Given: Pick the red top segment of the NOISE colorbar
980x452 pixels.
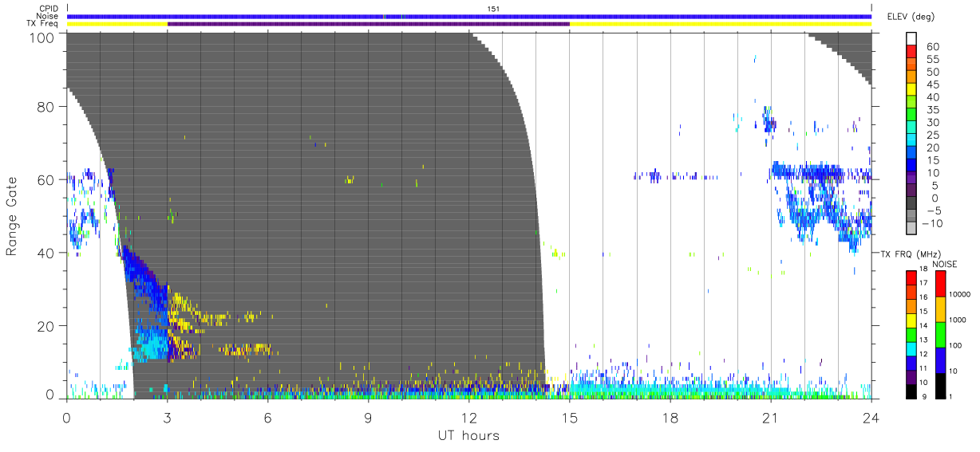Looking at the screenshot, I should point(941,284).
